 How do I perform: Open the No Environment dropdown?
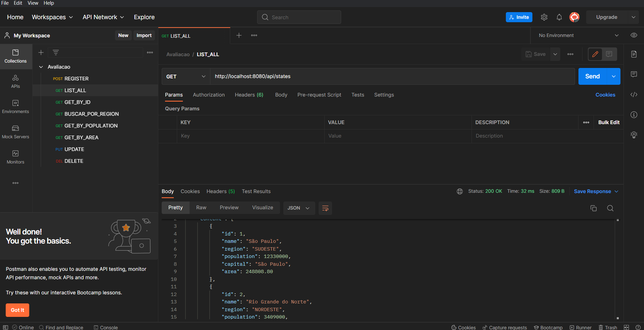coord(576,35)
